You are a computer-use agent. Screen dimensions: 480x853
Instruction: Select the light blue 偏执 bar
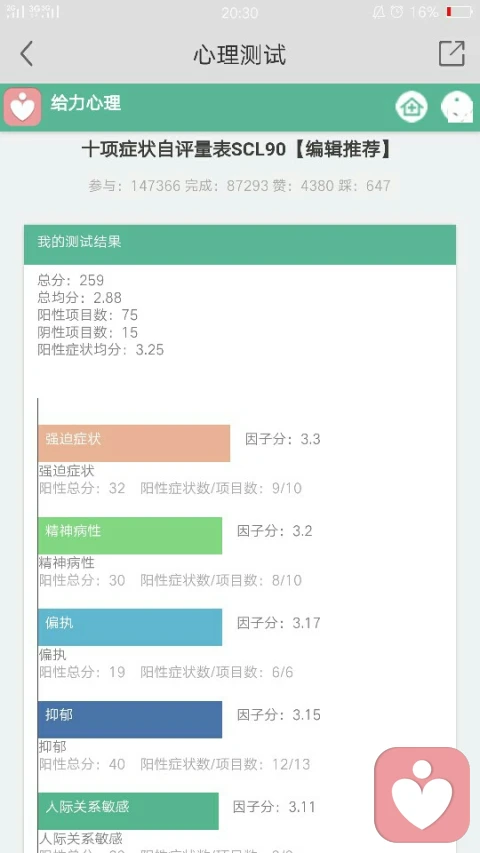[x=130, y=627]
